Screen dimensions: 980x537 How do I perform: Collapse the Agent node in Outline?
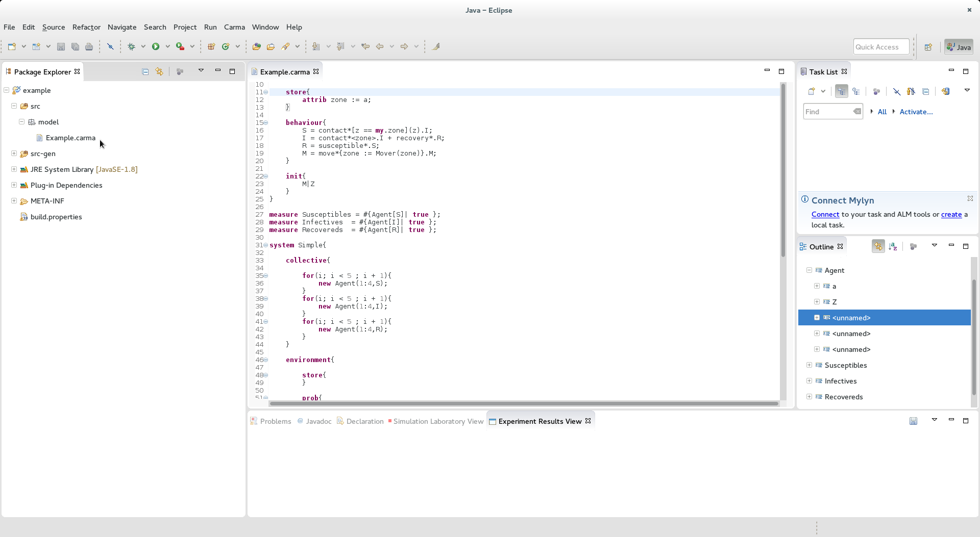[810, 270]
